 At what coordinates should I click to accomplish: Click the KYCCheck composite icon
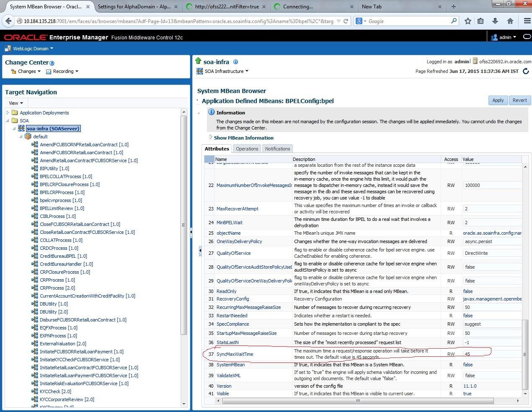pos(35,391)
